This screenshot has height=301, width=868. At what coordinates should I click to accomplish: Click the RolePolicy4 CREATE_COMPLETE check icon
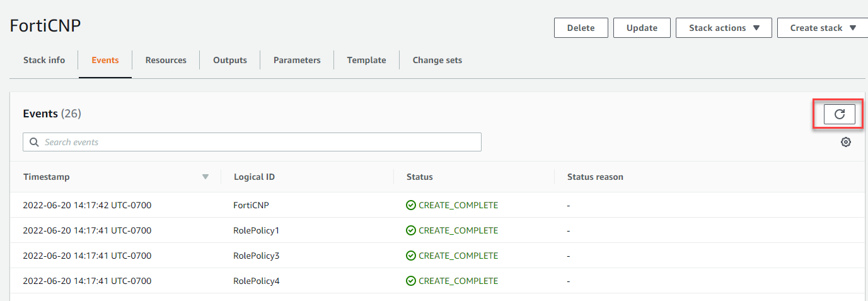[x=411, y=281]
